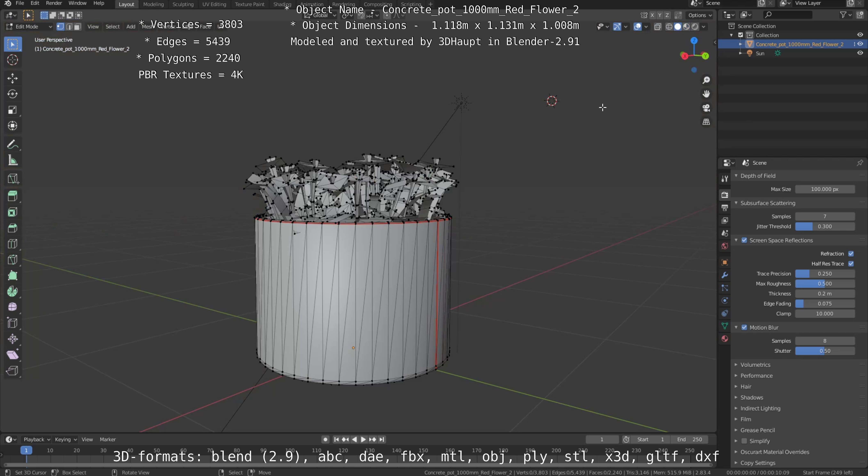Screen dimensions: 868x476
Task: Open the Edit Mode dropdown
Action: coord(29,27)
